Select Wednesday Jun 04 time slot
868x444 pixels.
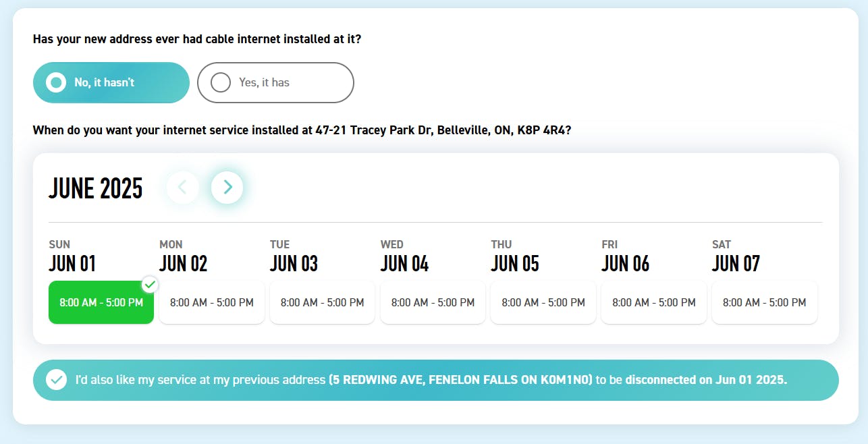click(433, 302)
